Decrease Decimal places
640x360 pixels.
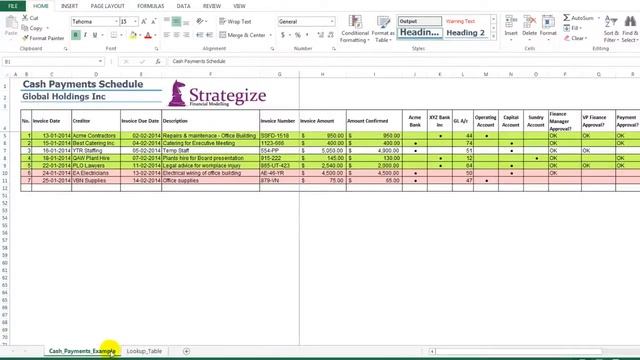click(x=331, y=35)
